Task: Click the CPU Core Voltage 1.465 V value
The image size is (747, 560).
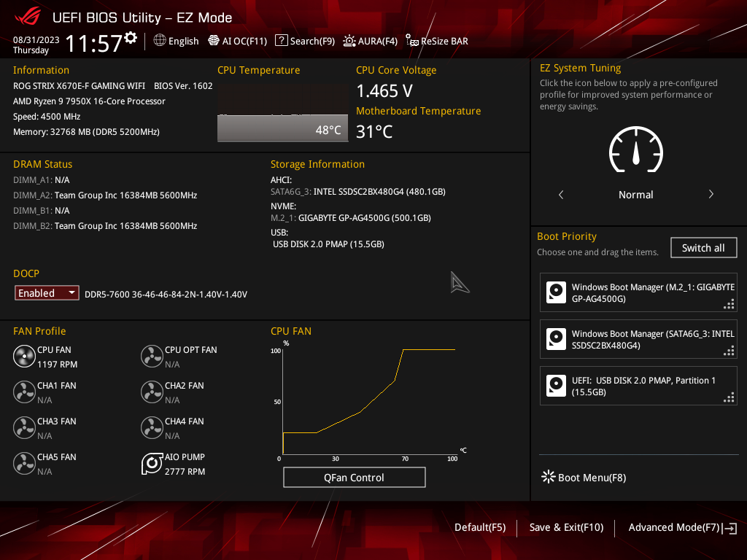Action: 384,91
